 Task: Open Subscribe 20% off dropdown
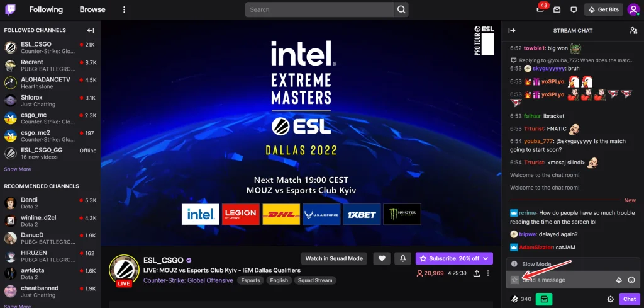point(454,258)
